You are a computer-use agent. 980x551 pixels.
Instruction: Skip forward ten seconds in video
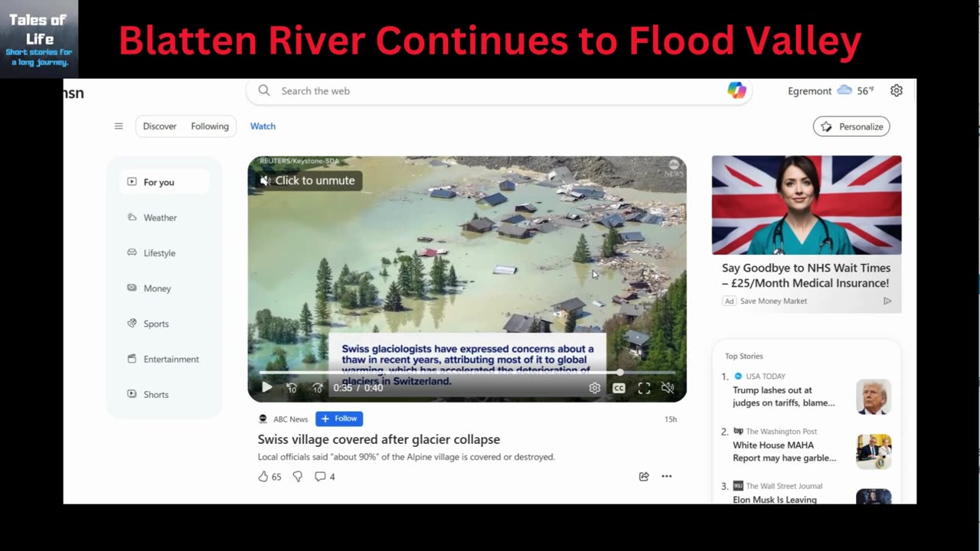point(317,388)
